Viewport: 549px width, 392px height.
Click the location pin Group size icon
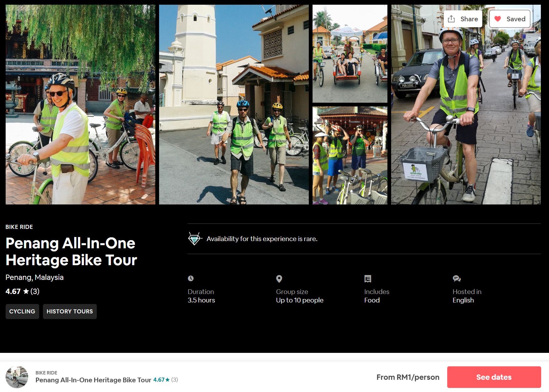(279, 279)
